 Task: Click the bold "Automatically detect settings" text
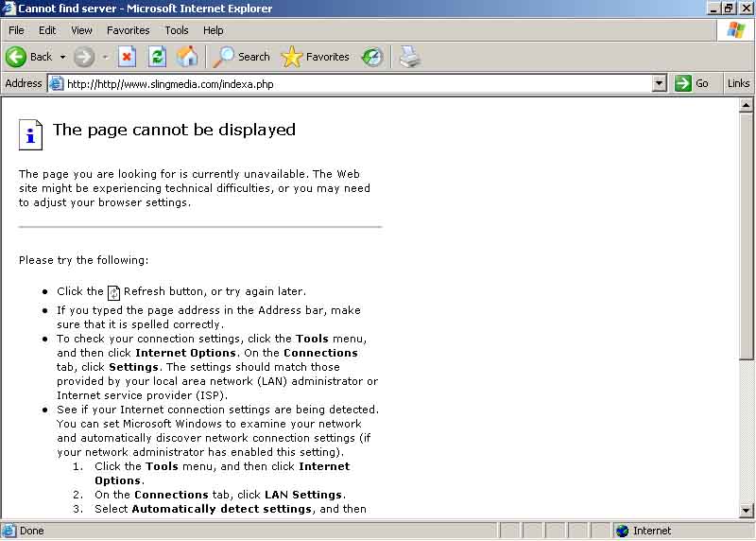[222, 509]
